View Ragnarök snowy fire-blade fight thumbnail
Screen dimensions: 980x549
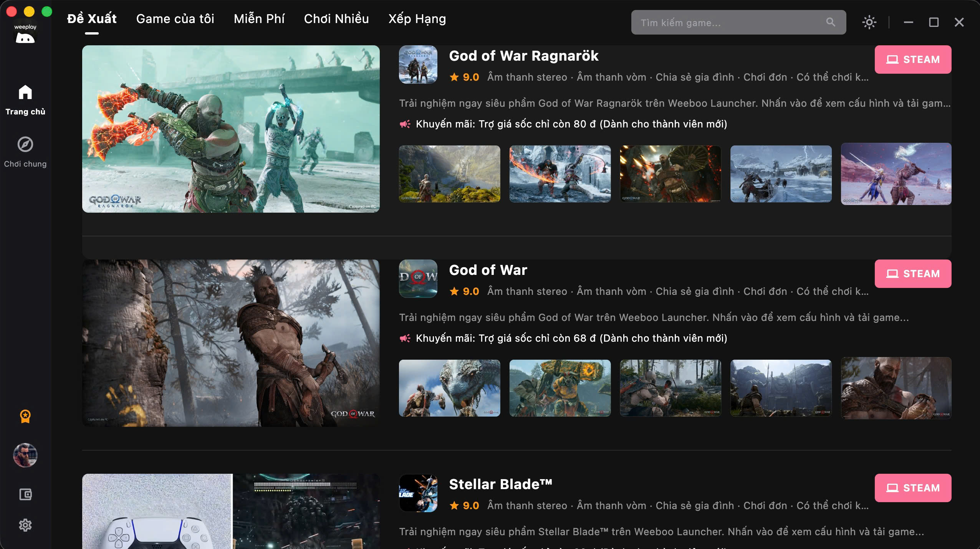560,174
